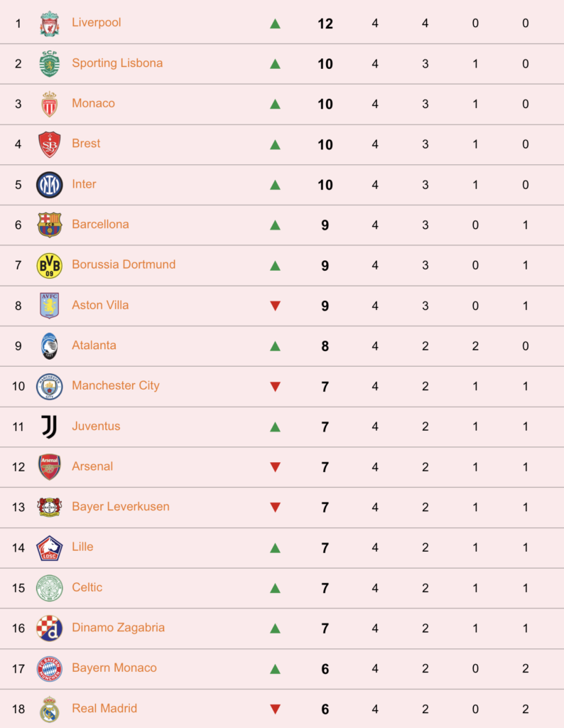This screenshot has height=728, width=564.
Task: Click the Lille row's points value
Action: [325, 548]
